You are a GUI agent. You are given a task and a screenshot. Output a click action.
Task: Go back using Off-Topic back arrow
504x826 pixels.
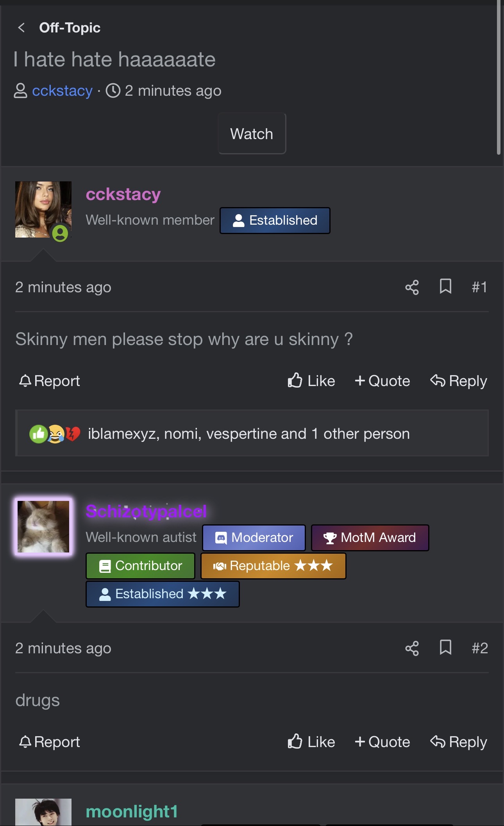(21, 28)
